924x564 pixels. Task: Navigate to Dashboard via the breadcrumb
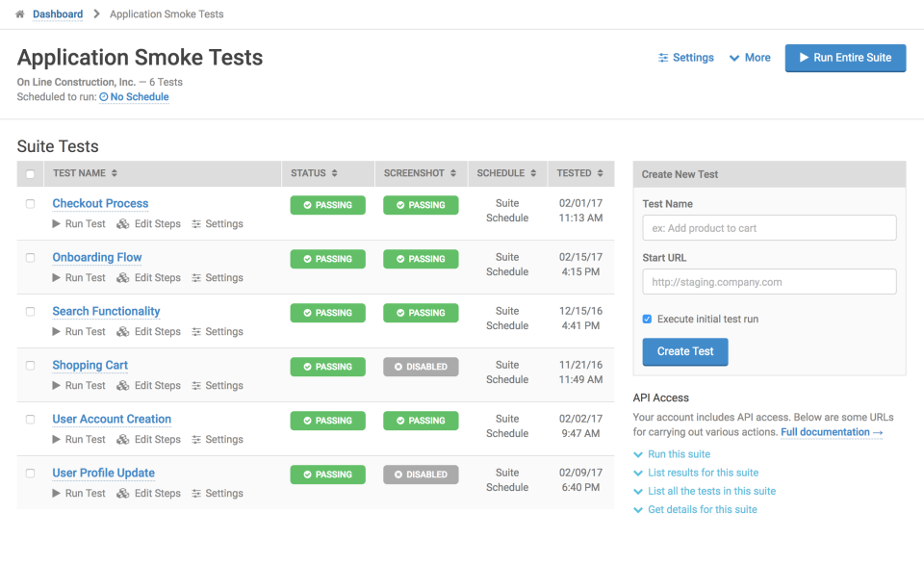point(58,13)
